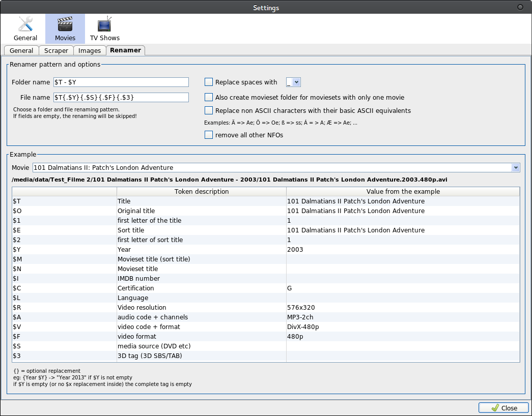Image resolution: width=532 pixels, height=416 pixels.
Task: Expand the example Movie dropdown
Action: (x=516, y=167)
